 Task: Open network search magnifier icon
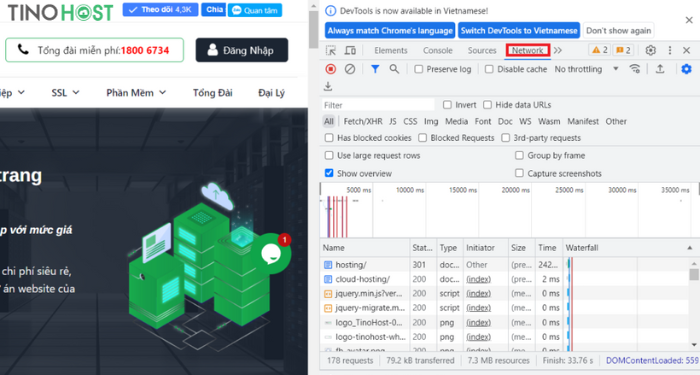click(x=394, y=69)
